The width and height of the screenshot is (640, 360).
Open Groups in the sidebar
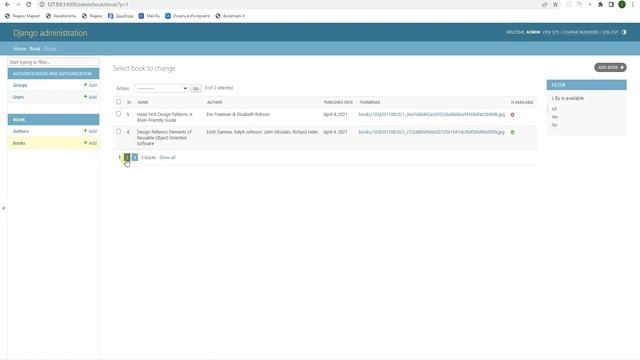point(20,85)
